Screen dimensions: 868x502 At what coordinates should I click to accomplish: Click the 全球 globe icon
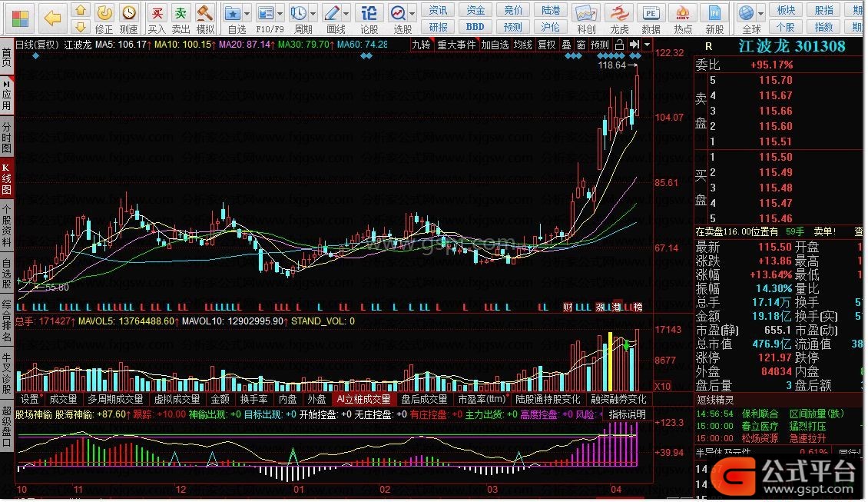(746, 13)
